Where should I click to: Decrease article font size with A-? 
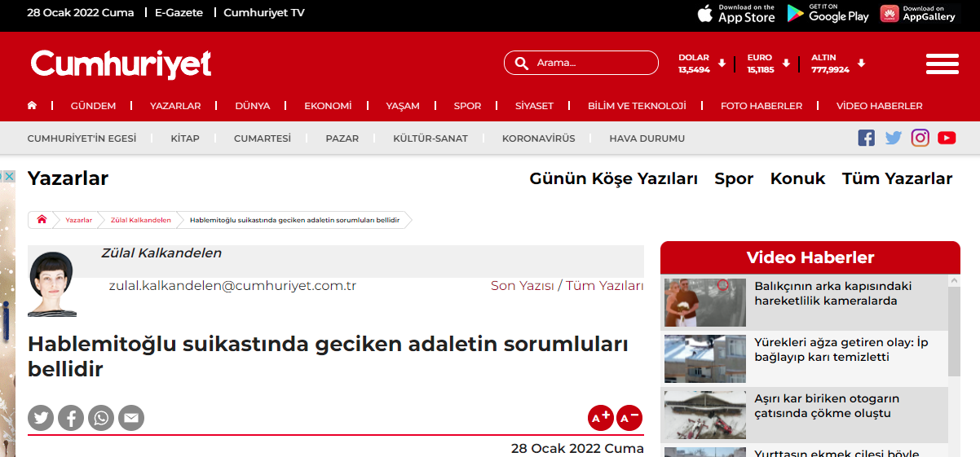click(x=629, y=418)
